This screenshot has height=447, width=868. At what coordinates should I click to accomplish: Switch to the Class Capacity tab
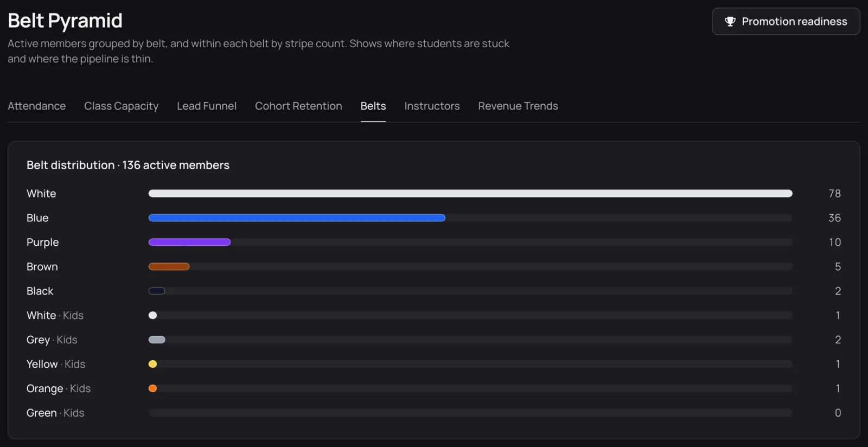[x=122, y=106]
